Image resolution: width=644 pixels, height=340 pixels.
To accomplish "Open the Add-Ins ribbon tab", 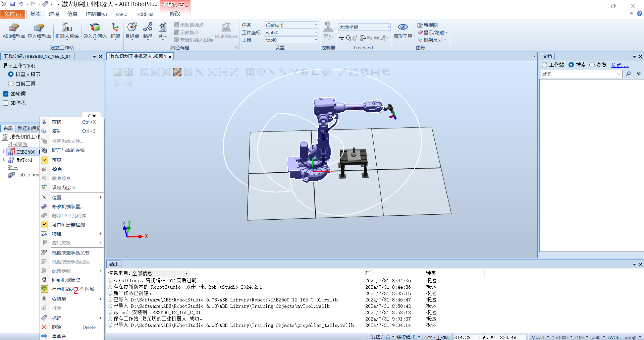I will click(145, 14).
